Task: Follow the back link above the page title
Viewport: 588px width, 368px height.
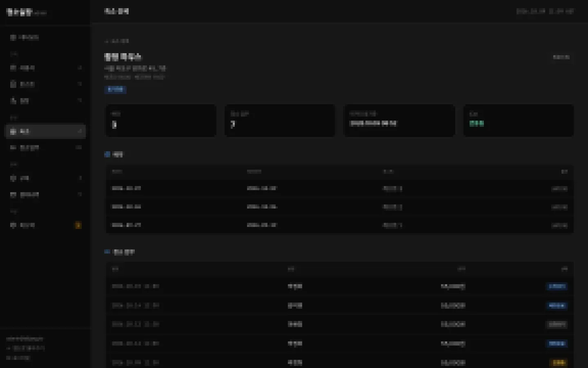Action: click(117, 41)
